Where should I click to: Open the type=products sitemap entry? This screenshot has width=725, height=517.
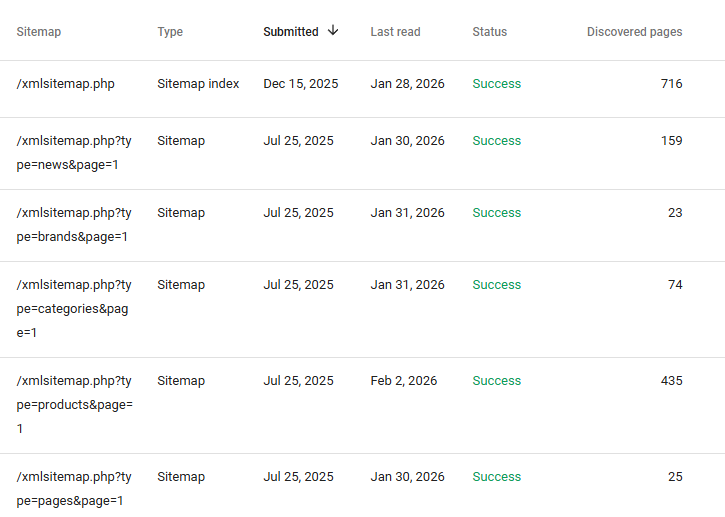[x=74, y=405]
